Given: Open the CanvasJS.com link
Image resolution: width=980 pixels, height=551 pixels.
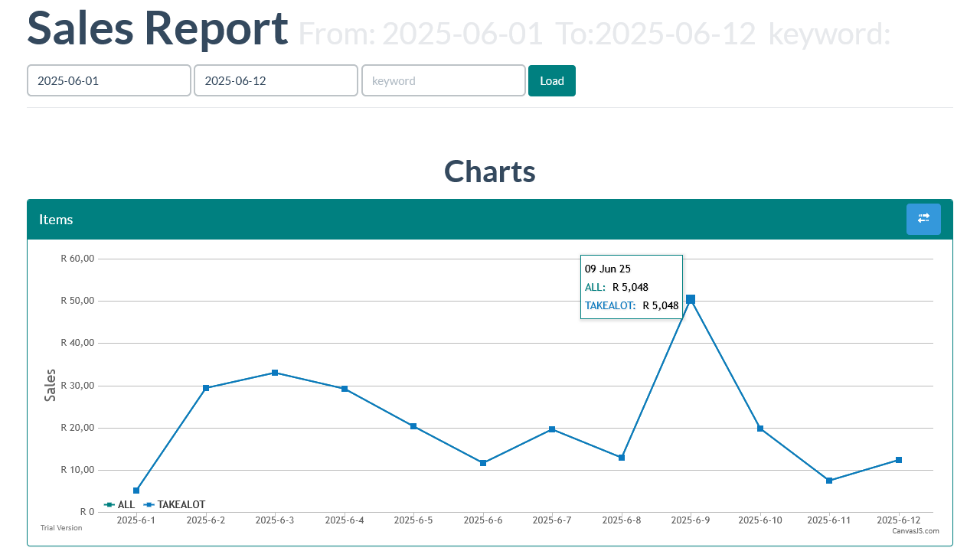Looking at the screenshot, I should pyautogui.click(x=915, y=530).
